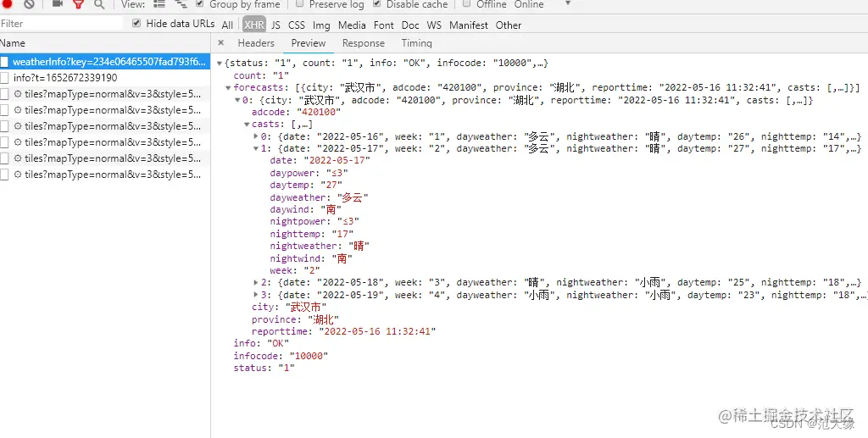This screenshot has width=868, height=438.
Task: Toggle the Hide data URLs checkbox
Action: (136, 23)
